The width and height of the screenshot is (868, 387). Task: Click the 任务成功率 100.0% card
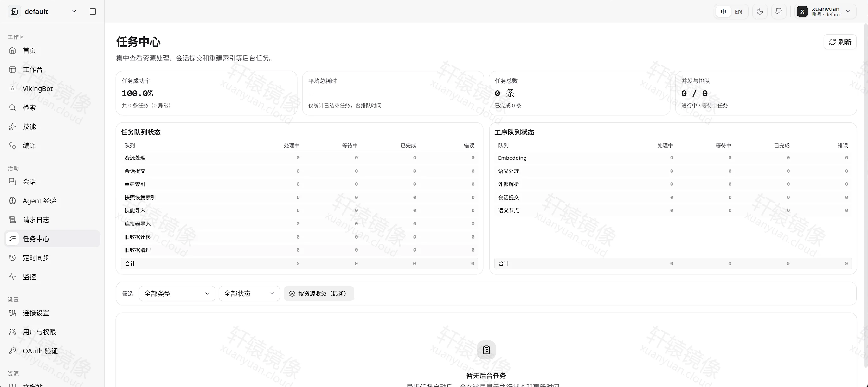(207, 93)
